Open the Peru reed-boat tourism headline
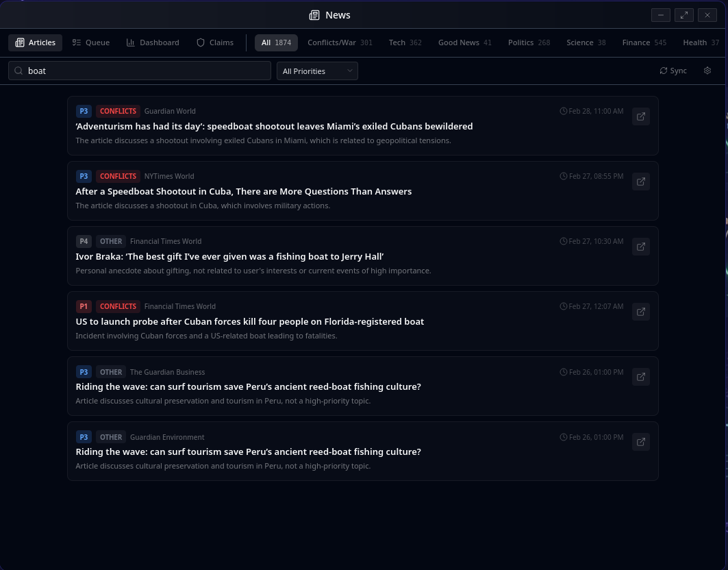The width and height of the screenshot is (728, 570). (248, 386)
